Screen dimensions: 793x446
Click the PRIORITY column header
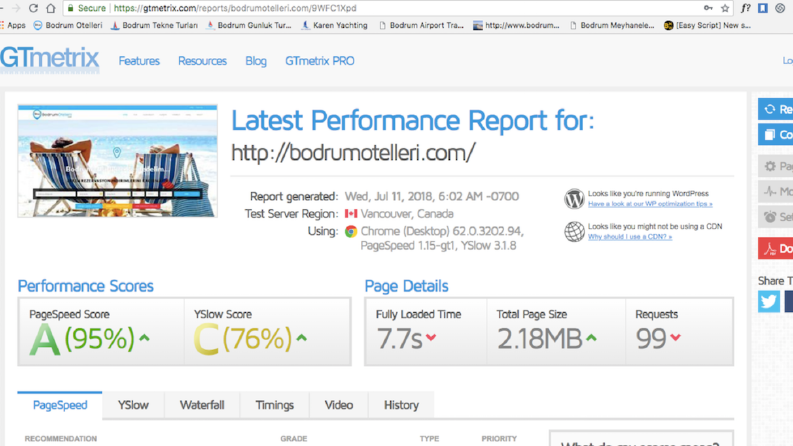click(x=499, y=439)
